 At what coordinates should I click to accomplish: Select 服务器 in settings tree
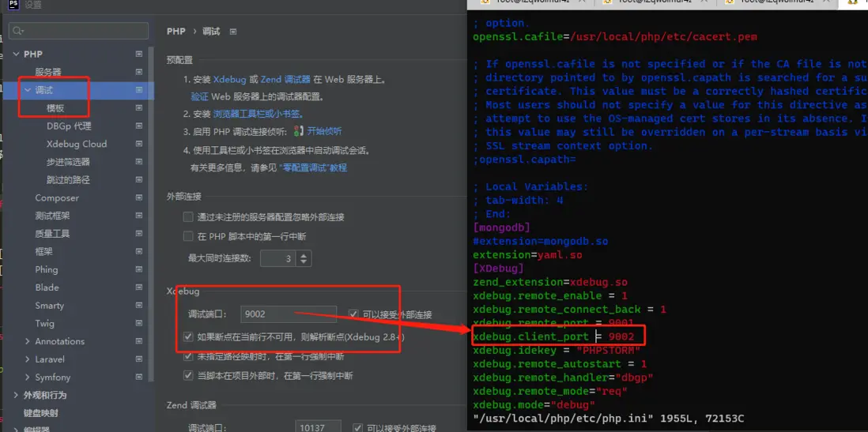tap(48, 72)
